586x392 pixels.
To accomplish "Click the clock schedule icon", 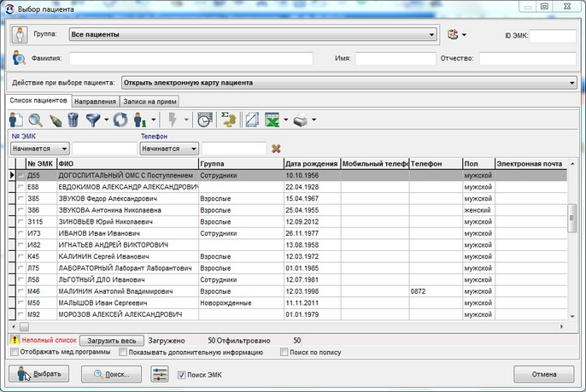I will coord(205,120).
